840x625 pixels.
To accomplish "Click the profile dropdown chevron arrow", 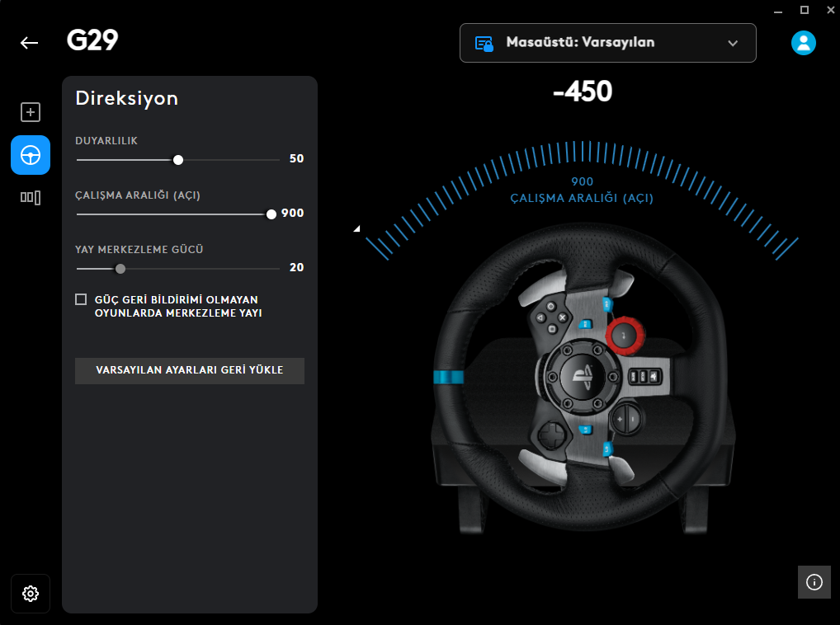I will [x=733, y=44].
